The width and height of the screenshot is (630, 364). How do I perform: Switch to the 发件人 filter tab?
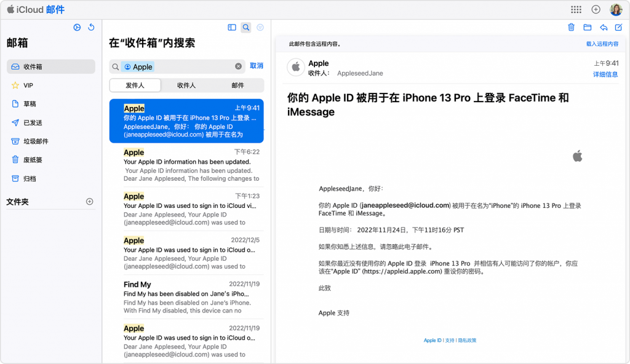135,85
